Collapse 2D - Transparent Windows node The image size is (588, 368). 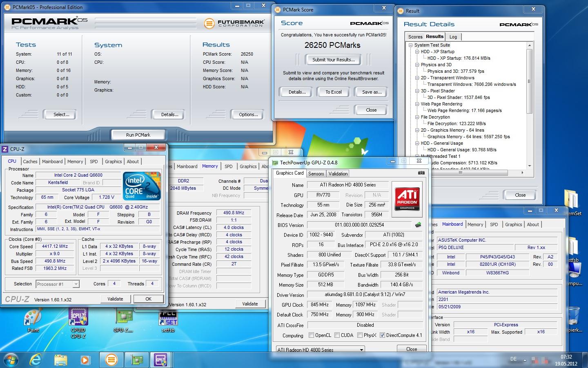pos(417,78)
